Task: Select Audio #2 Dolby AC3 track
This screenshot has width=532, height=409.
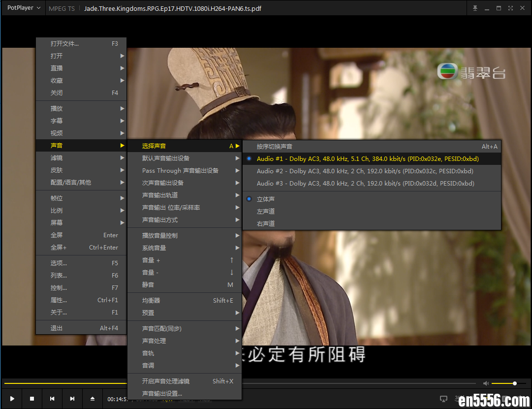Action: (x=372, y=171)
